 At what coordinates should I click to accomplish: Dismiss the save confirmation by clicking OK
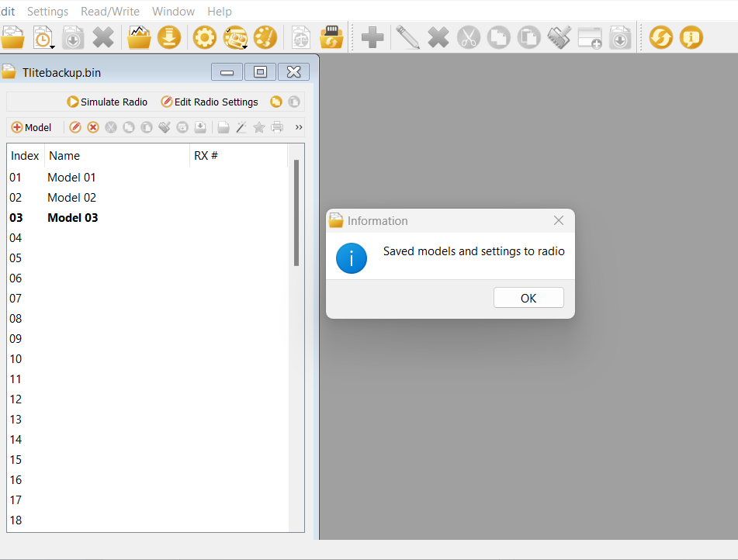pos(528,297)
